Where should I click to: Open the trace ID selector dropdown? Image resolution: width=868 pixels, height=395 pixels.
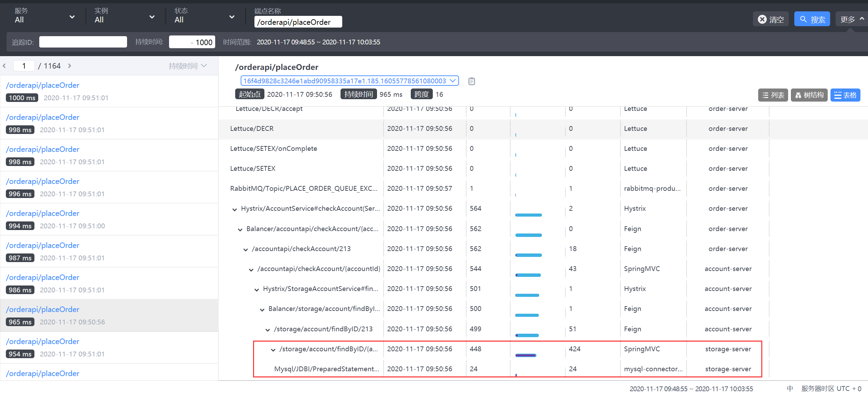pyautogui.click(x=349, y=81)
